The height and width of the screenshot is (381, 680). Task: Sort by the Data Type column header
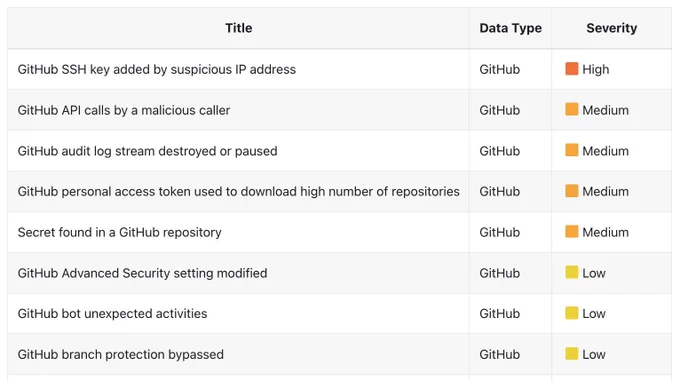pyautogui.click(x=510, y=28)
